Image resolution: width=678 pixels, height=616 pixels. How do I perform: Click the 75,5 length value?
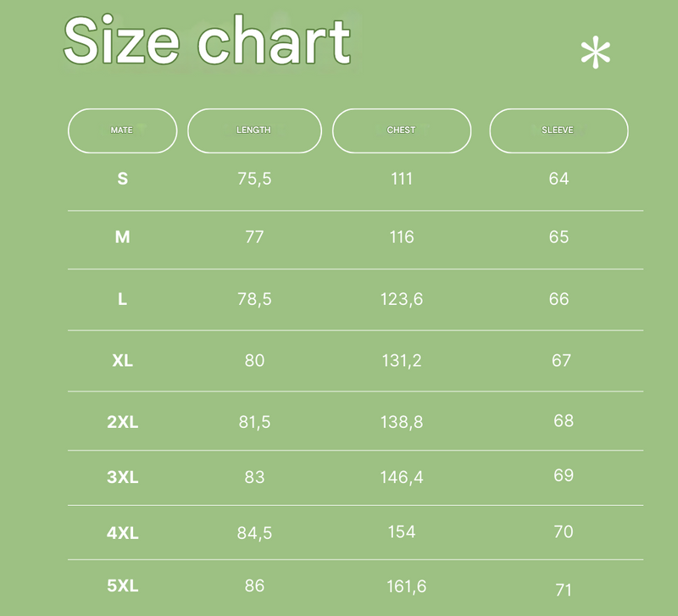coord(255,179)
